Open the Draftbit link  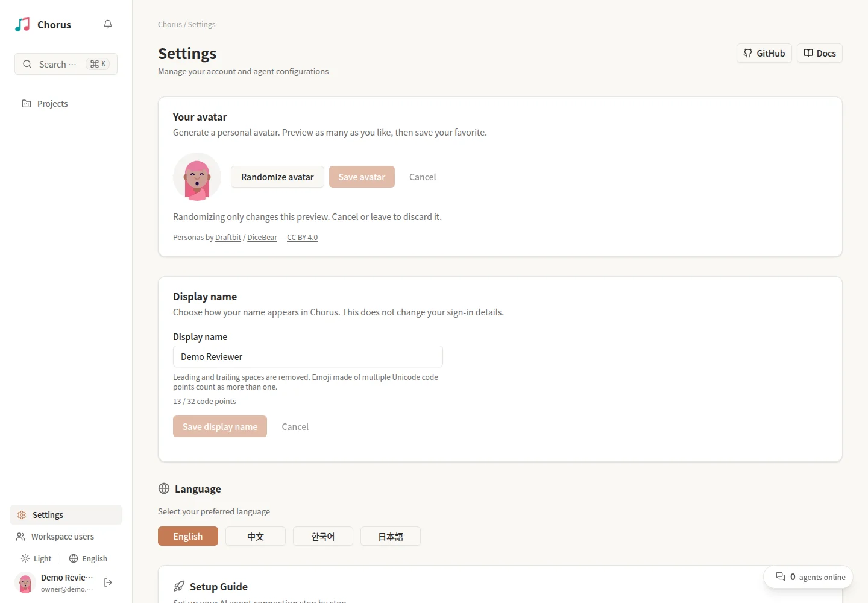pyautogui.click(x=228, y=238)
